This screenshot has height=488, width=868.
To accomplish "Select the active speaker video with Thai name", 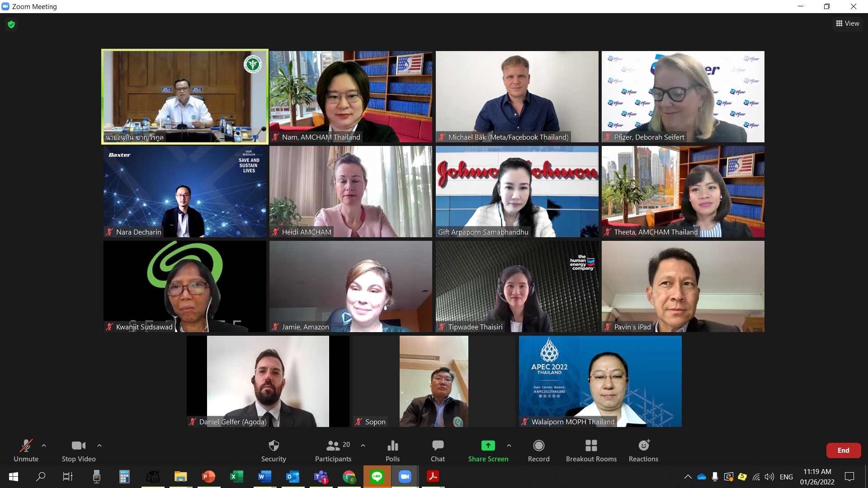I will pyautogui.click(x=185, y=97).
